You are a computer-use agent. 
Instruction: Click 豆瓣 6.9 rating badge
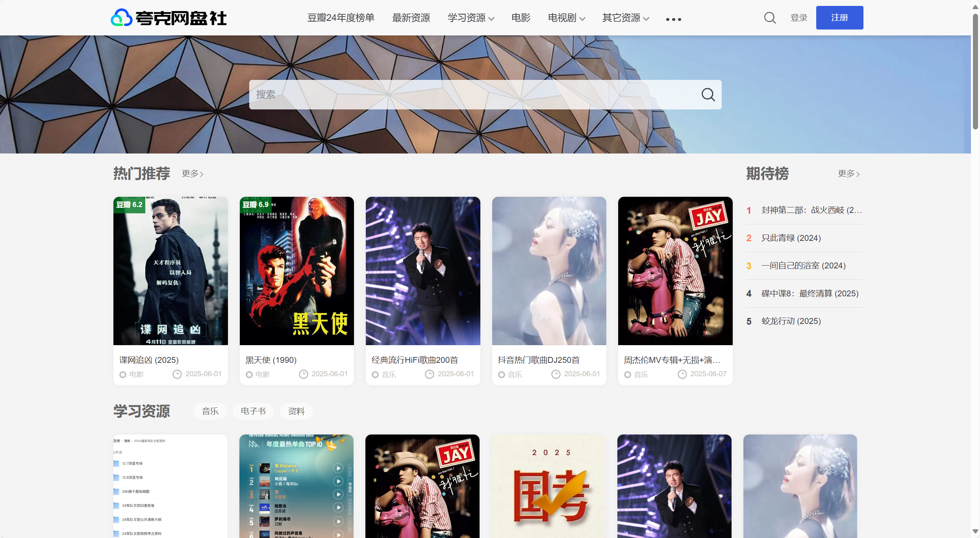tap(256, 205)
